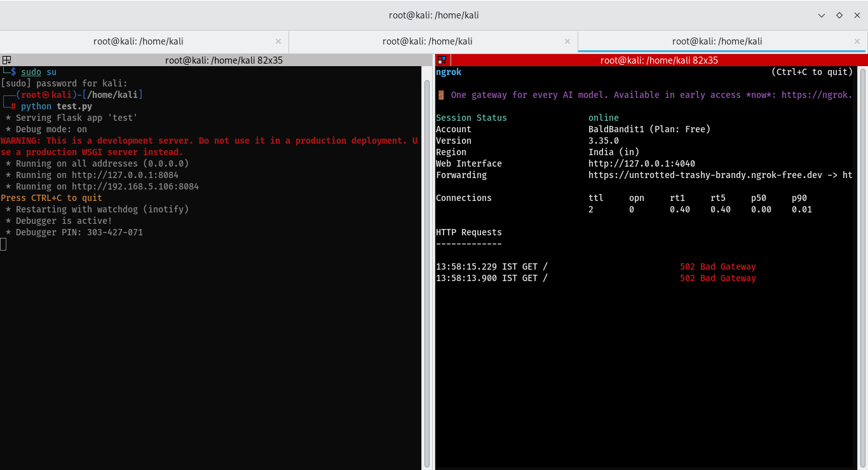Open the https://ngrok early access promo link
Viewport: 868px width, 470px height.
pyautogui.click(x=817, y=95)
